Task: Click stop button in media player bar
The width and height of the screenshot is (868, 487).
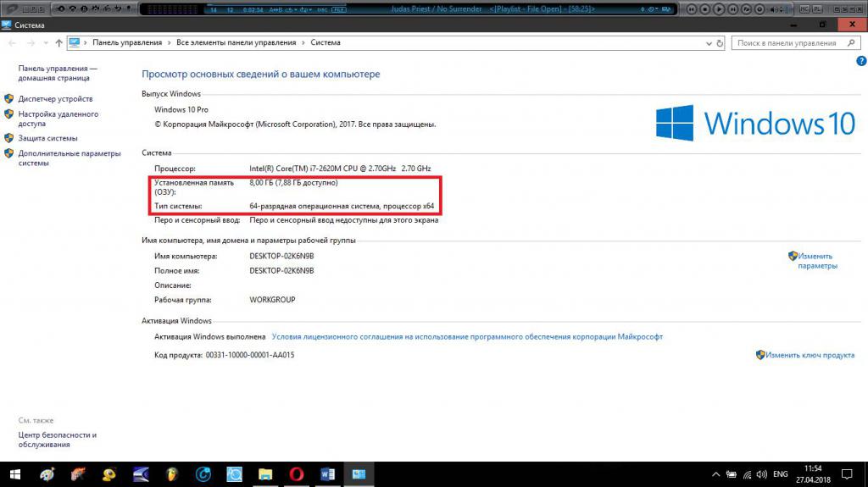Action: point(705,8)
